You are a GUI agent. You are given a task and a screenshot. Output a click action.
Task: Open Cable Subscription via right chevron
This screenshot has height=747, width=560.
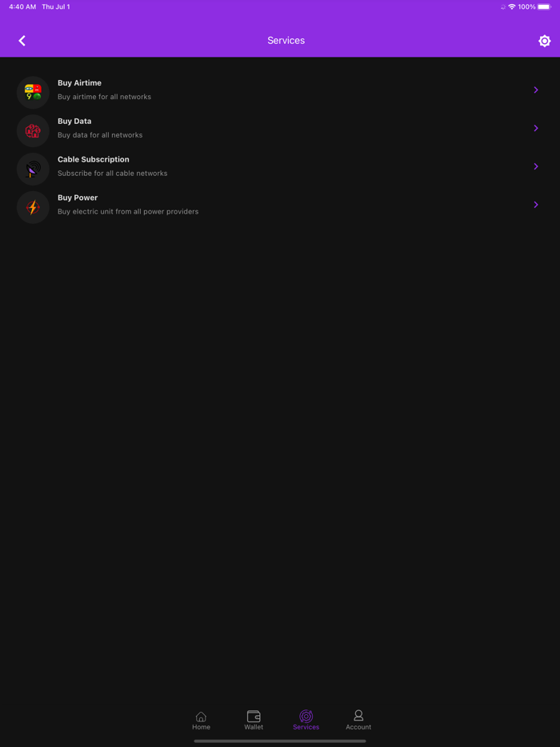[536, 166]
